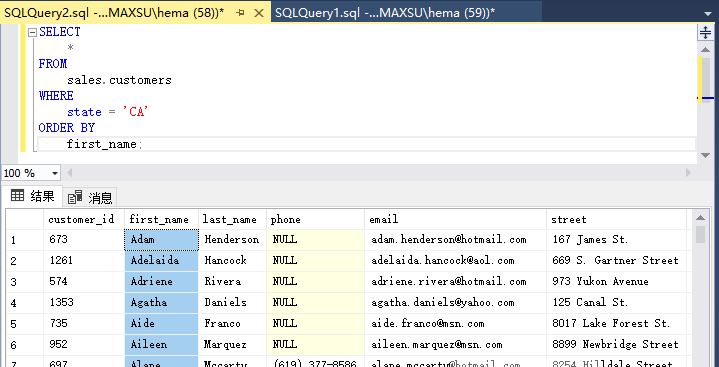Click the phone column header
The width and height of the screenshot is (719, 367).
point(315,219)
